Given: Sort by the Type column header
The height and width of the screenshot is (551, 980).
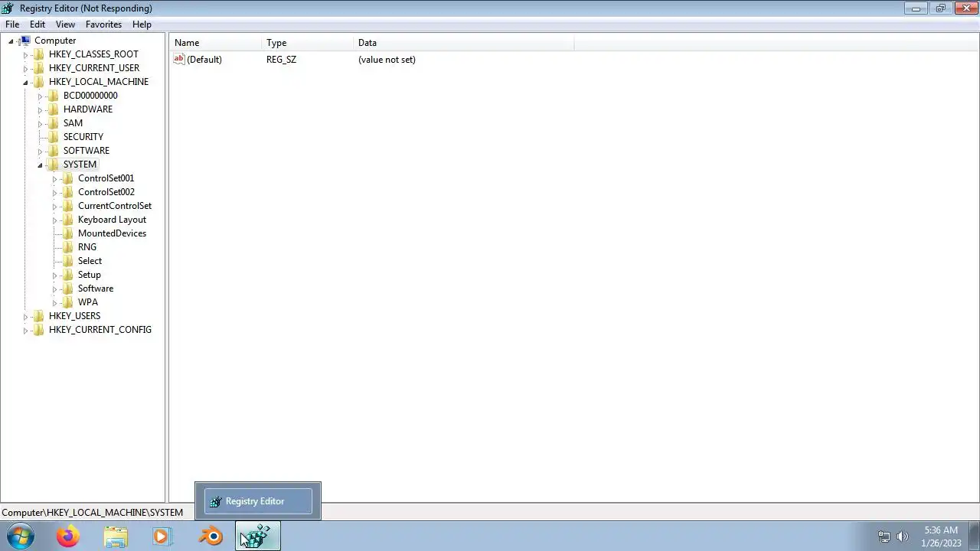Looking at the screenshot, I should click(x=308, y=43).
